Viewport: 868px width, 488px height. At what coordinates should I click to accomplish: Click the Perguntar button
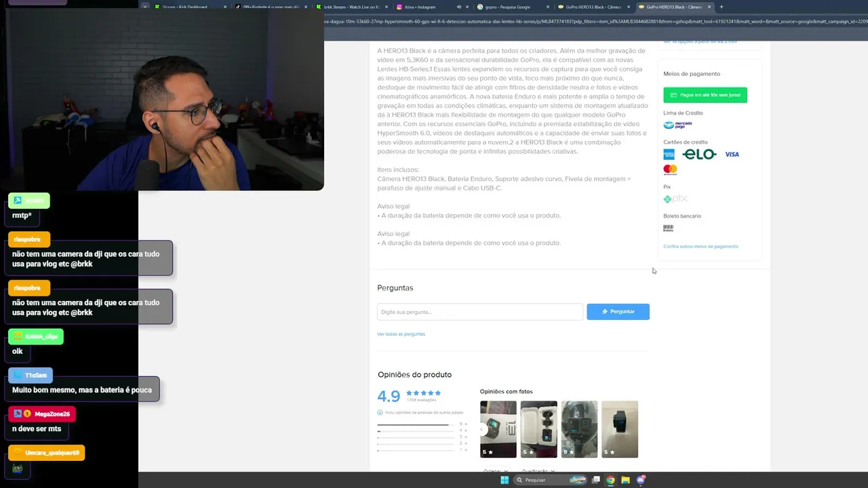pos(618,312)
